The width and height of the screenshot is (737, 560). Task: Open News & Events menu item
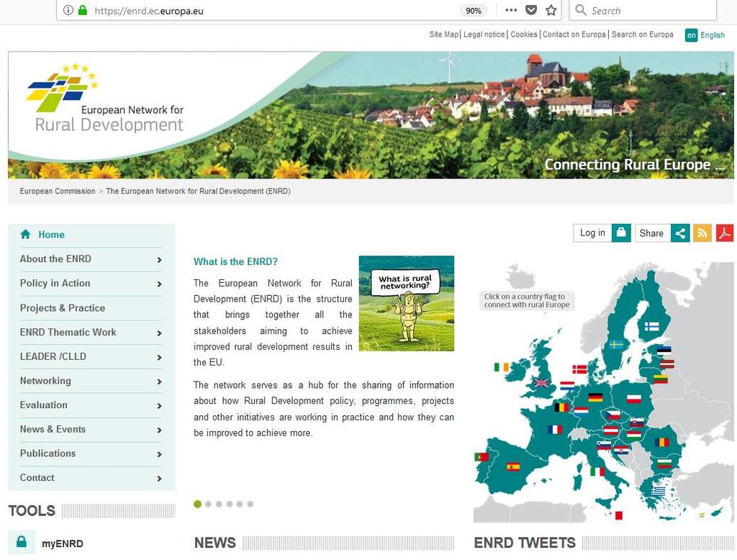53,429
